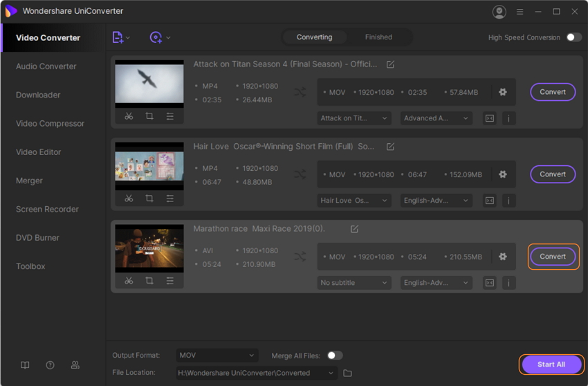This screenshot has width=588, height=386.
Task: Click the Marathon race video thumbnail
Action: (149, 248)
